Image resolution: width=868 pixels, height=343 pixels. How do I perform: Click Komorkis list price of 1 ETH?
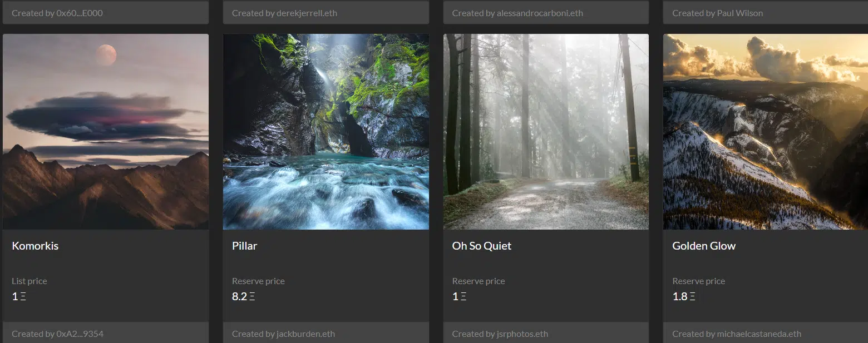[19, 296]
